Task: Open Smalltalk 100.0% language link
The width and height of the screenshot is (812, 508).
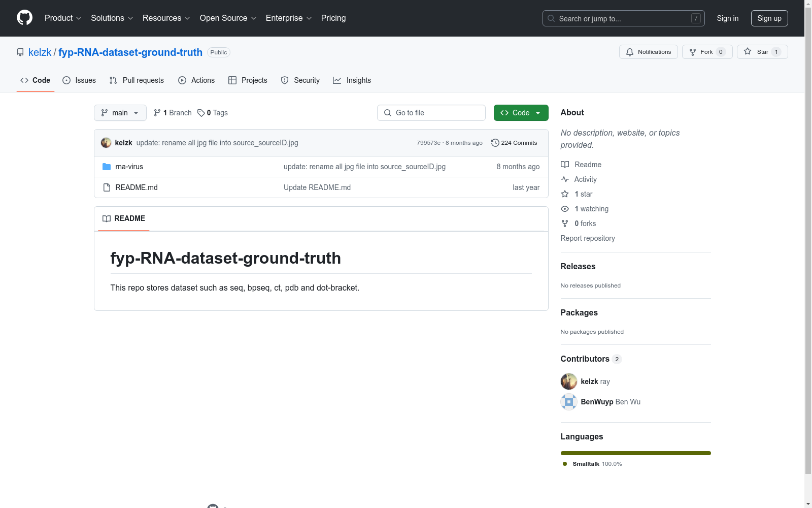Action: point(592,464)
